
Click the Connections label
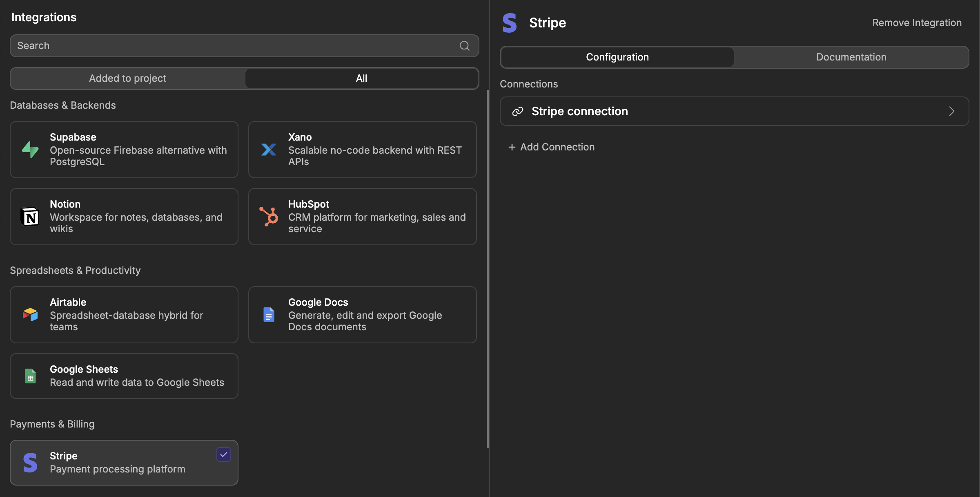pos(529,84)
